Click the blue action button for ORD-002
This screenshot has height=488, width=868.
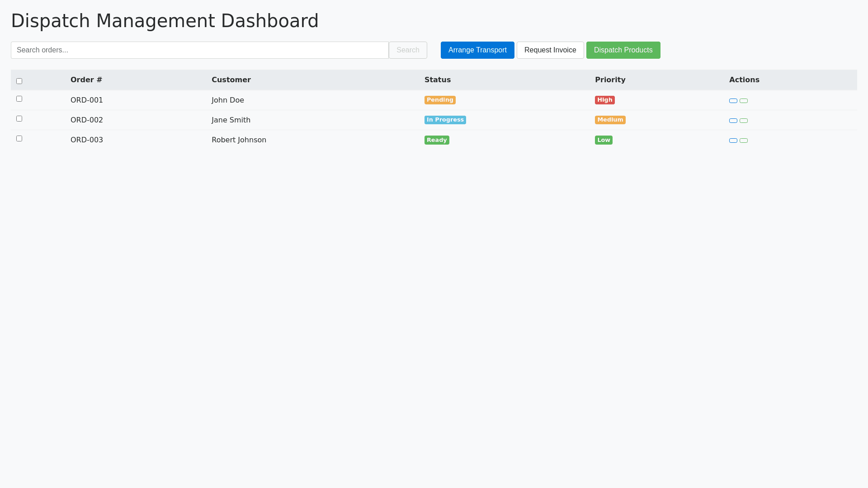[x=733, y=121]
